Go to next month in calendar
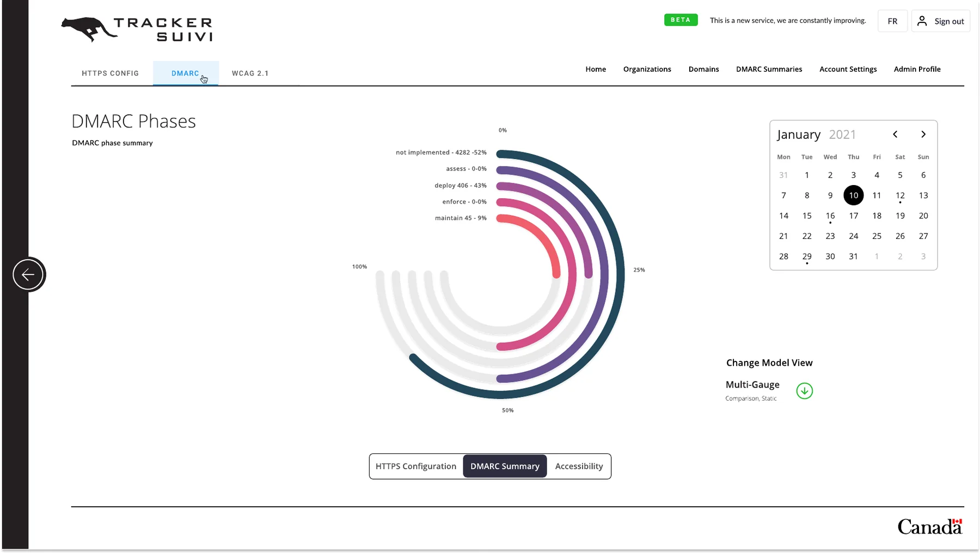Screen dimensions: 980x553 923,134
